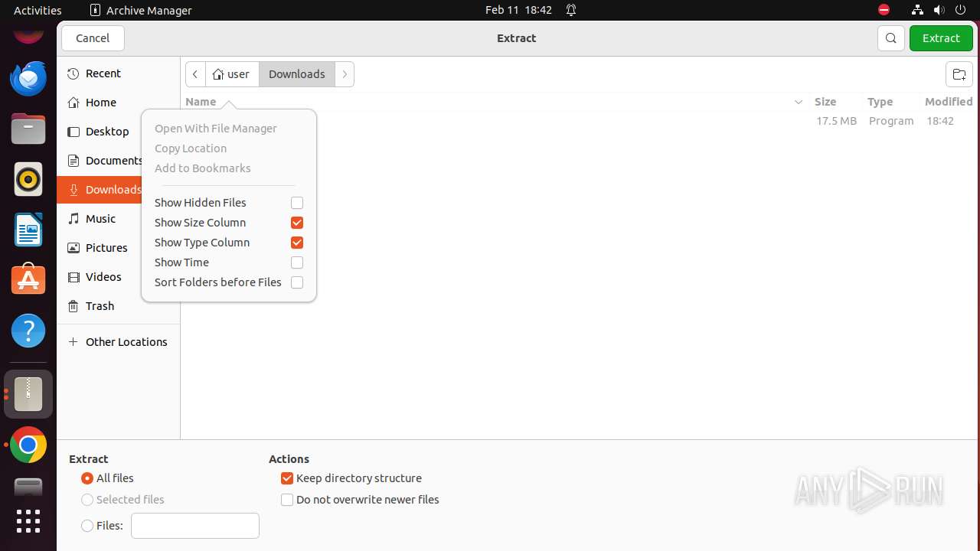Sort by the Size column header
980x551 pixels.
[825, 102]
